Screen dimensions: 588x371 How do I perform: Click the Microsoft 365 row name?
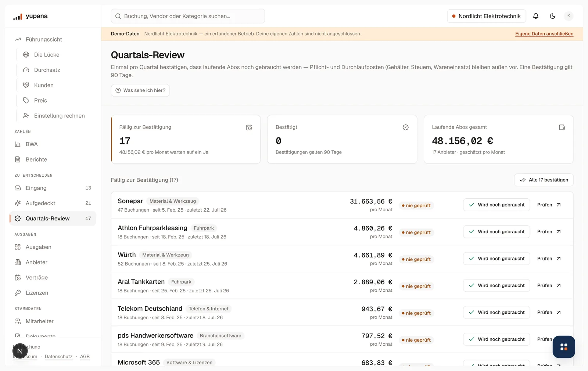click(139, 363)
